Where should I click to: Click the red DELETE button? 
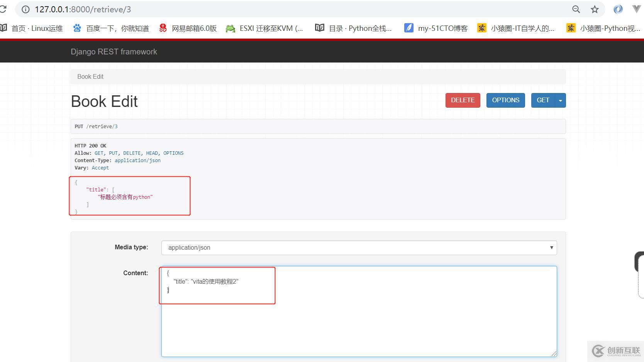click(x=463, y=100)
